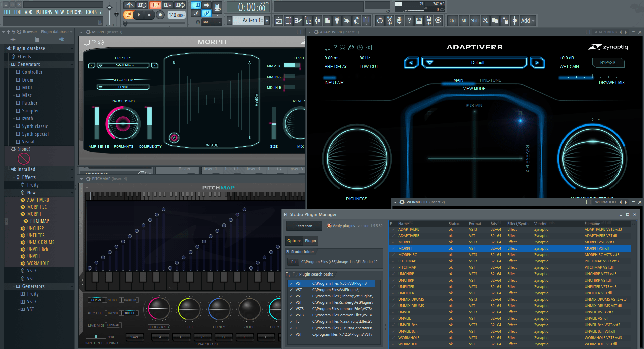Toggle Adaptiverb BYPASS switch
Image resolution: width=644 pixels, height=349 pixels.
click(x=607, y=63)
